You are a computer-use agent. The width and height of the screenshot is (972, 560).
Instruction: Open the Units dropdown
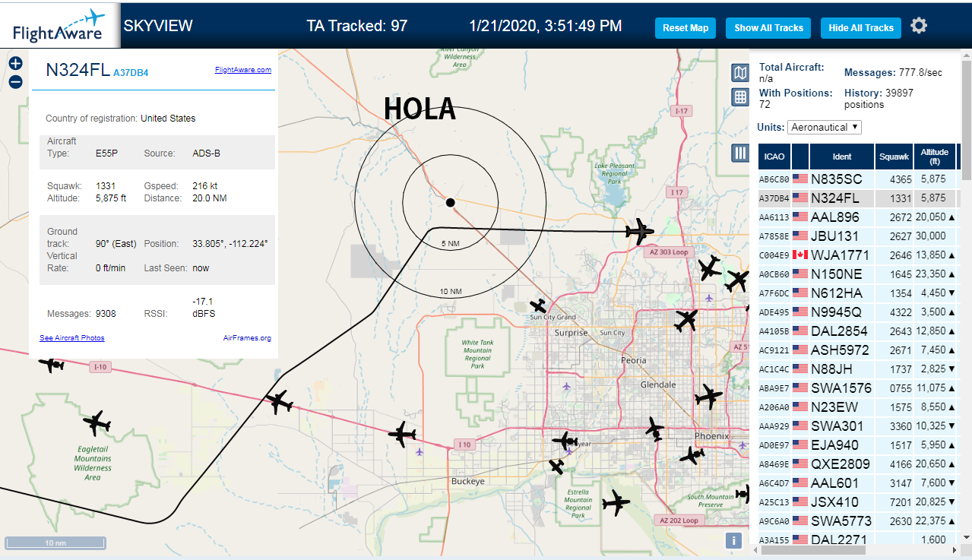[x=825, y=127]
